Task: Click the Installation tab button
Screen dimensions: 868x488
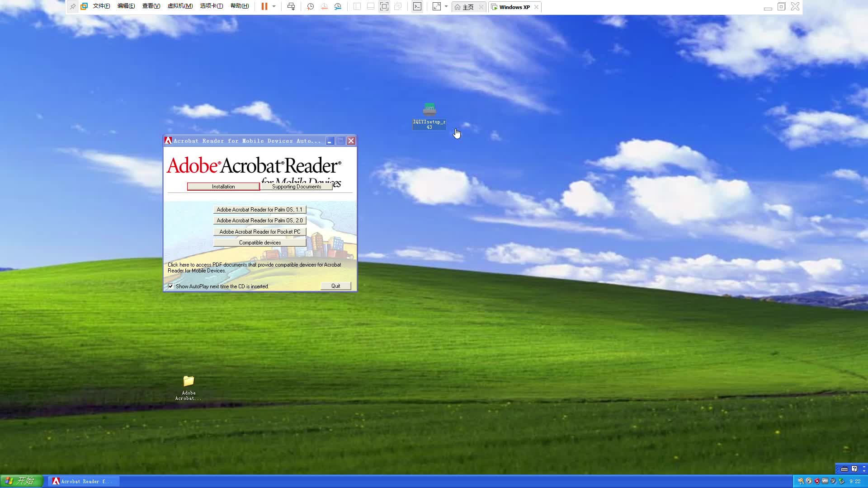Action: click(x=223, y=187)
